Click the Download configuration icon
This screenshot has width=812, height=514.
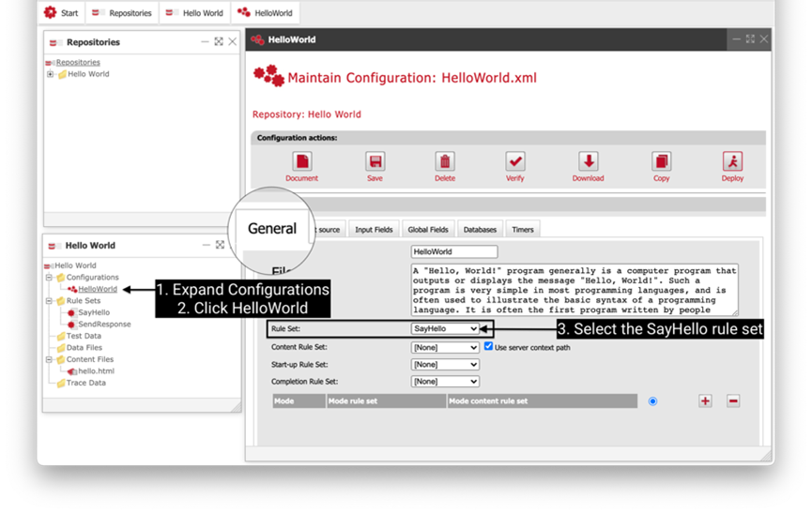(588, 161)
